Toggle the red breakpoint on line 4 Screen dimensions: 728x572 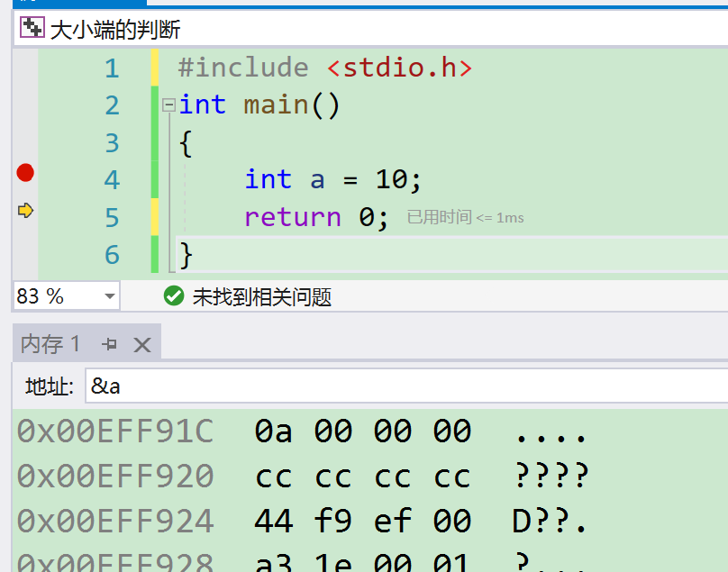25,173
